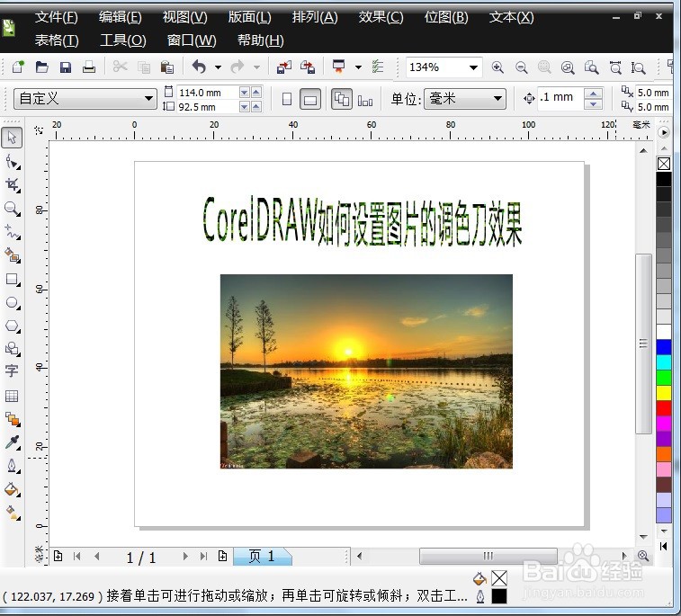Viewport: 681px width, 616px height.
Task: Select the Outline pen tool
Action: tap(13, 466)
